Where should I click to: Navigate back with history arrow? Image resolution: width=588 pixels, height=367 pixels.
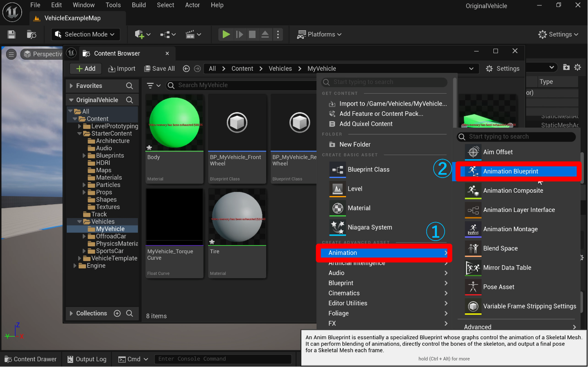click(x=186, y=69)
